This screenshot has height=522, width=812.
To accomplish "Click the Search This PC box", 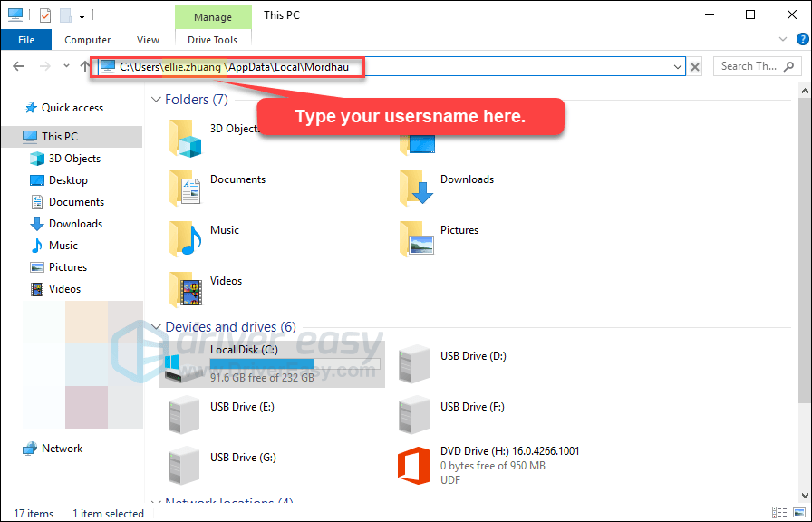I will tap(757, 66).
